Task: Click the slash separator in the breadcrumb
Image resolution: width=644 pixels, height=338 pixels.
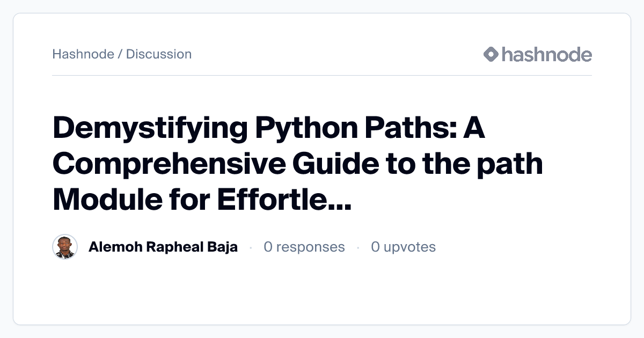Action: pyautogui.click(x=120, y=54)
